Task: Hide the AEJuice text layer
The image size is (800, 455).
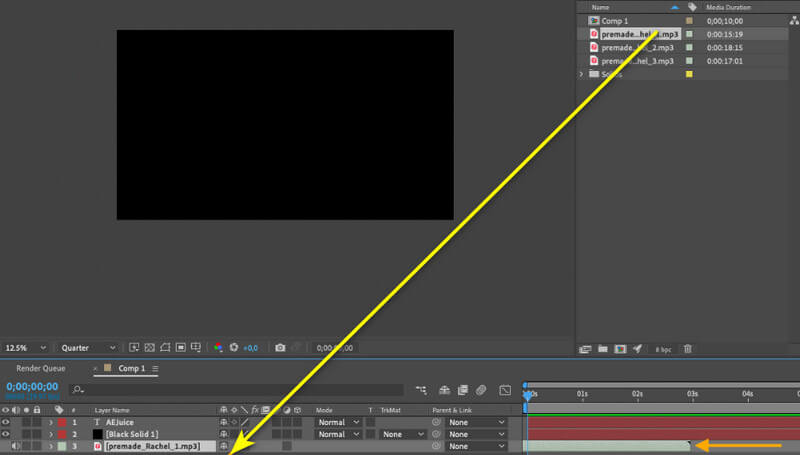Action: point(6,422)
